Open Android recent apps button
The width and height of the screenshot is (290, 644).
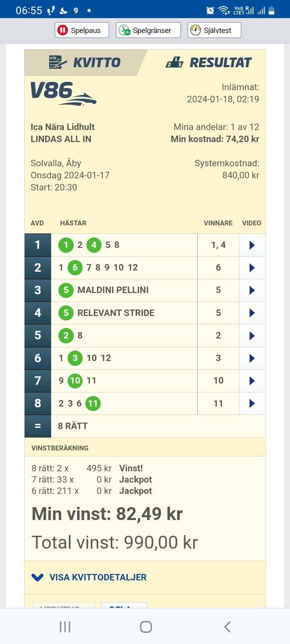(x=65, y=627)
